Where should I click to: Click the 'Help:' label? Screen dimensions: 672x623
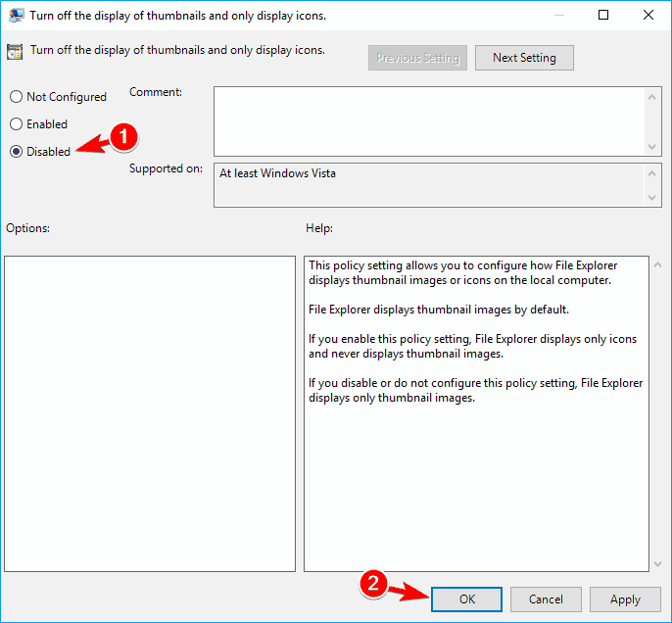pos(319,228)
